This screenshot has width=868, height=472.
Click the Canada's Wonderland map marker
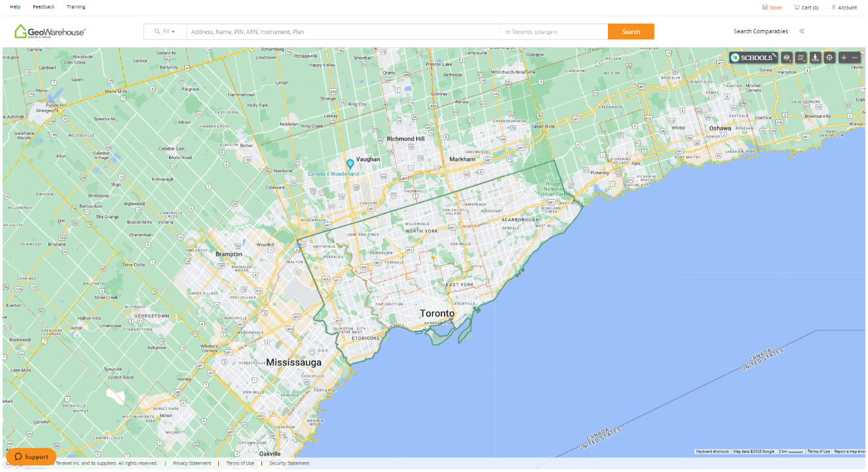350,163
